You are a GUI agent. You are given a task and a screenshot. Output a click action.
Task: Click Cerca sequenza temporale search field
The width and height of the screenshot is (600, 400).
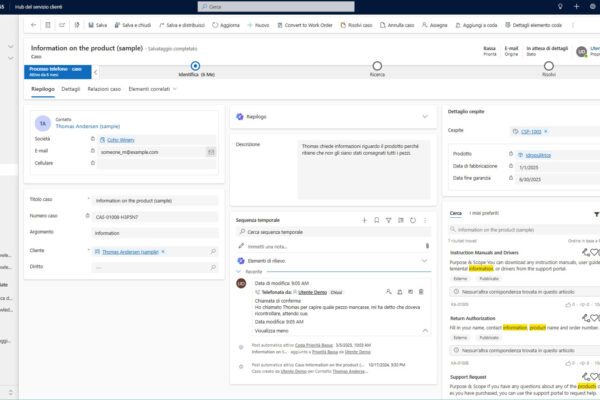pos(333,232)
